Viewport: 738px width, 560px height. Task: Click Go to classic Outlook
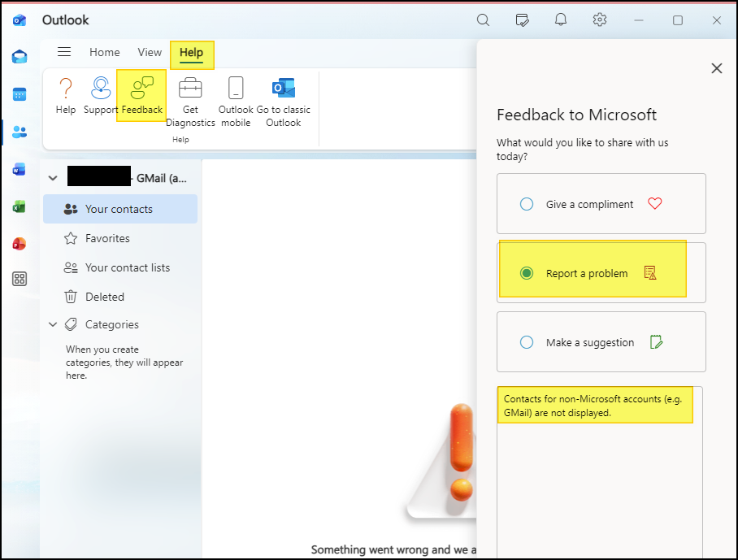pos(284,102)
